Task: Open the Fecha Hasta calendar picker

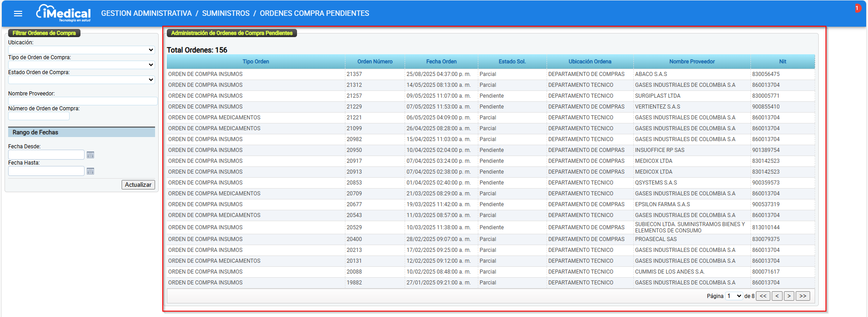Action: (x=90, y=171)
